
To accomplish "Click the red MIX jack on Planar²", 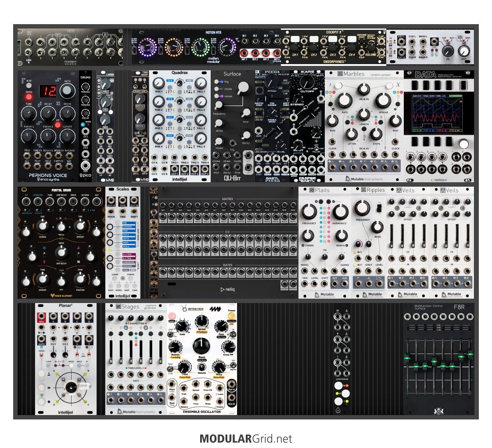I will click(x=41, y=317).
